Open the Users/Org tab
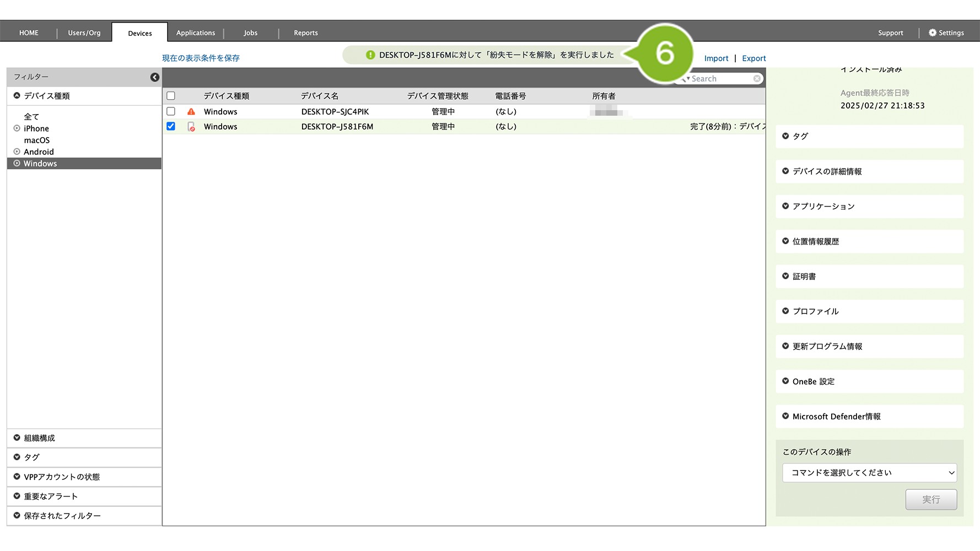The width and height of the screenshot is (980, 551). (x=84, y=33)
